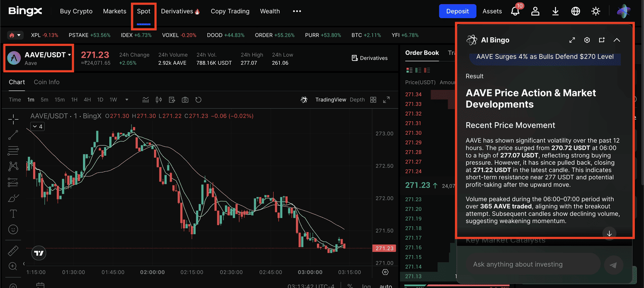Open the notifications bell
Viewport: 644px width, 288px height.
[515, 11]
